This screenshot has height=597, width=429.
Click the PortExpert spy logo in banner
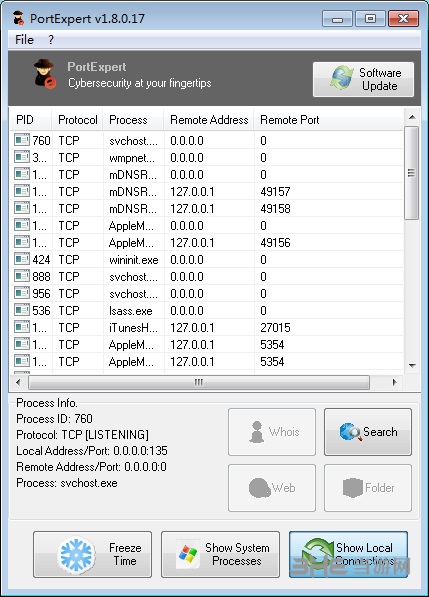[45, 74]
